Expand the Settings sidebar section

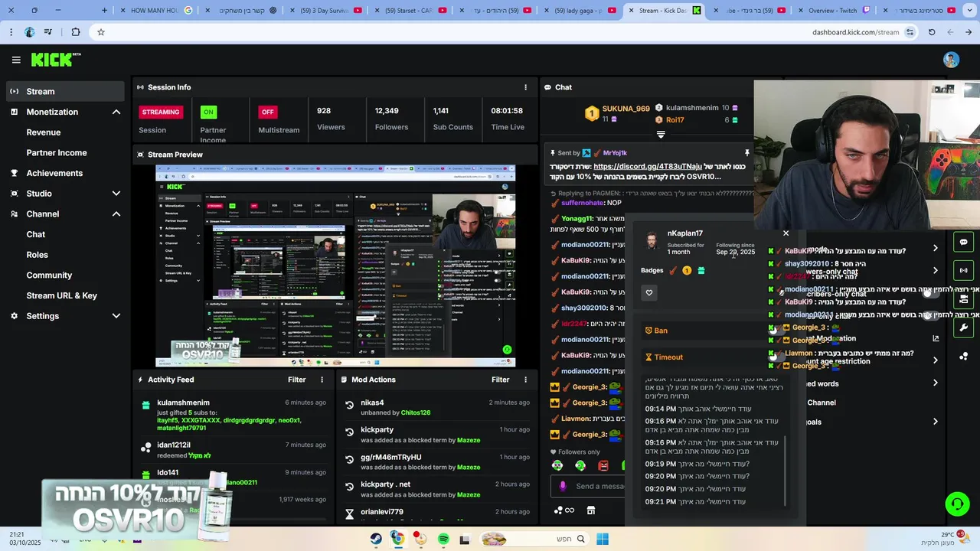[x=116, y=316]
